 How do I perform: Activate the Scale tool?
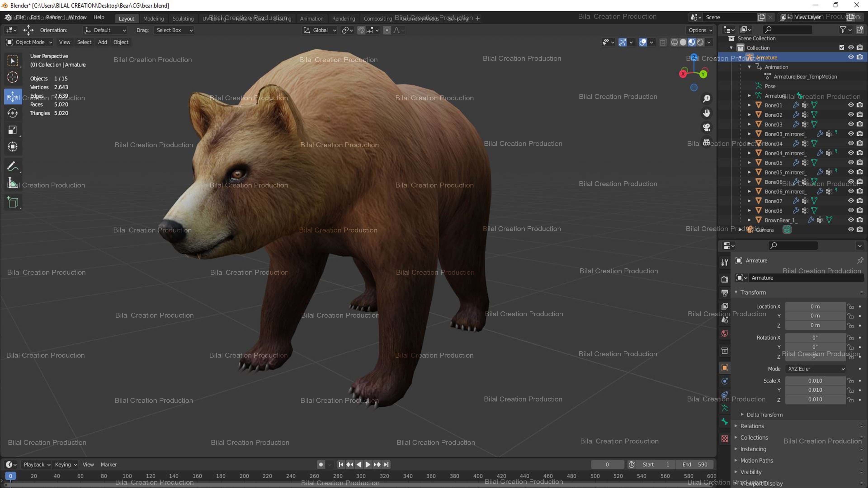tap(12, 130)
